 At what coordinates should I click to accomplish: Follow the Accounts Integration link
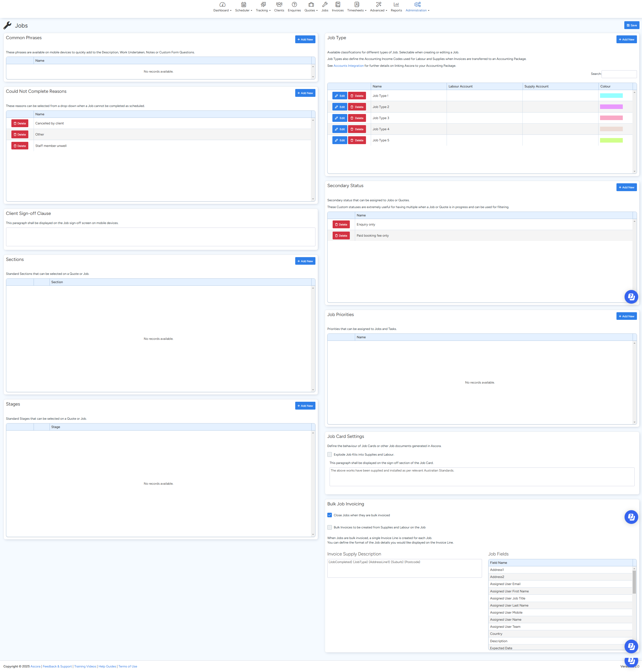point(348,66)
